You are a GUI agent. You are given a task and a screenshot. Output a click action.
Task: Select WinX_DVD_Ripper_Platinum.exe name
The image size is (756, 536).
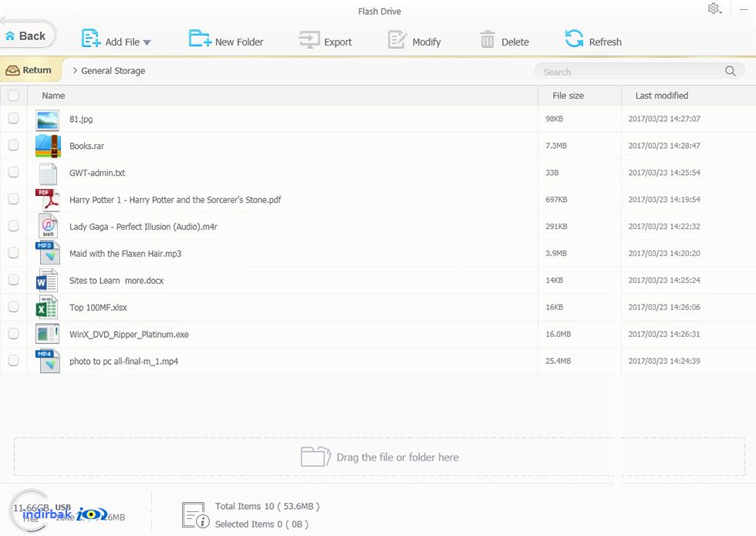[129, 335]
